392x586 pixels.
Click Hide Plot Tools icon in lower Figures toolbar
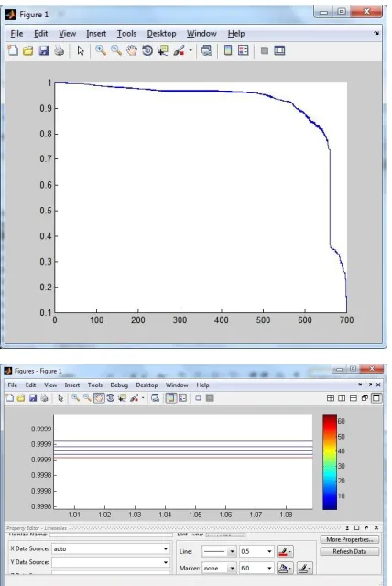pos(199,398)
